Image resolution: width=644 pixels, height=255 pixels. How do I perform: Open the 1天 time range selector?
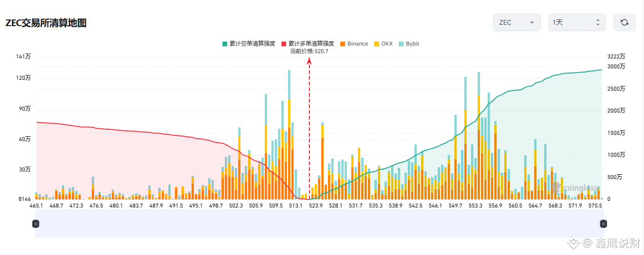(x=577, y=22)
